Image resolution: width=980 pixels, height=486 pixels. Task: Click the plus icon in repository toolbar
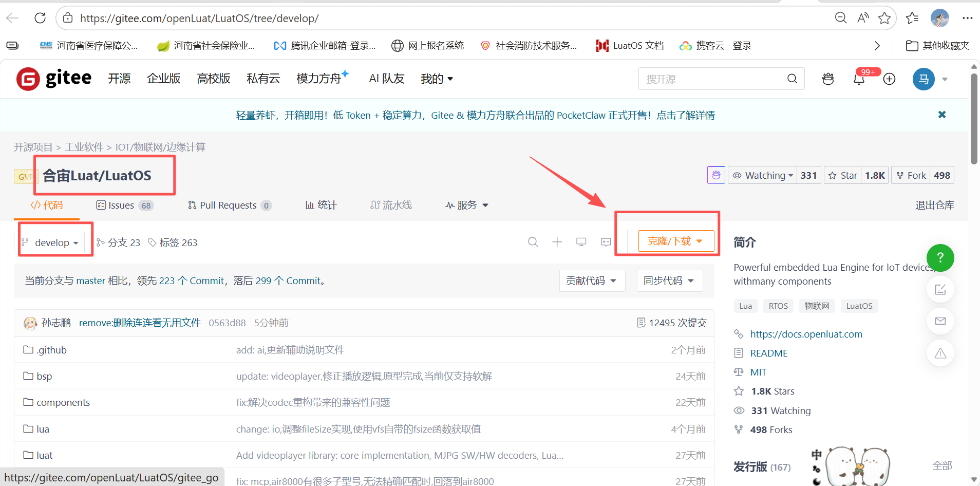click(557, 241)
